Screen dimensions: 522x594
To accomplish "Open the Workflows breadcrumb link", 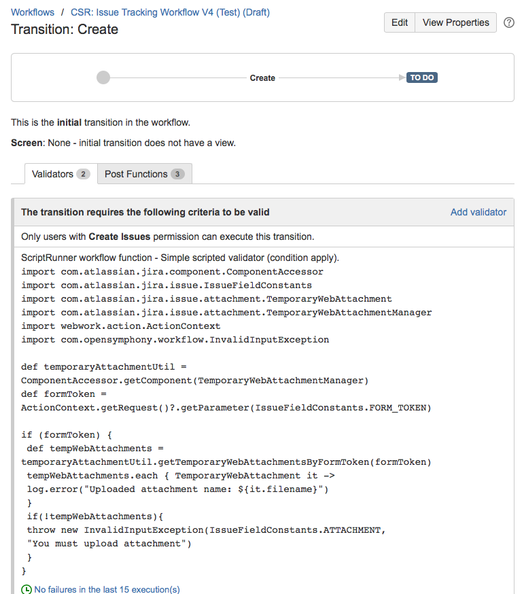I will 33,13.
